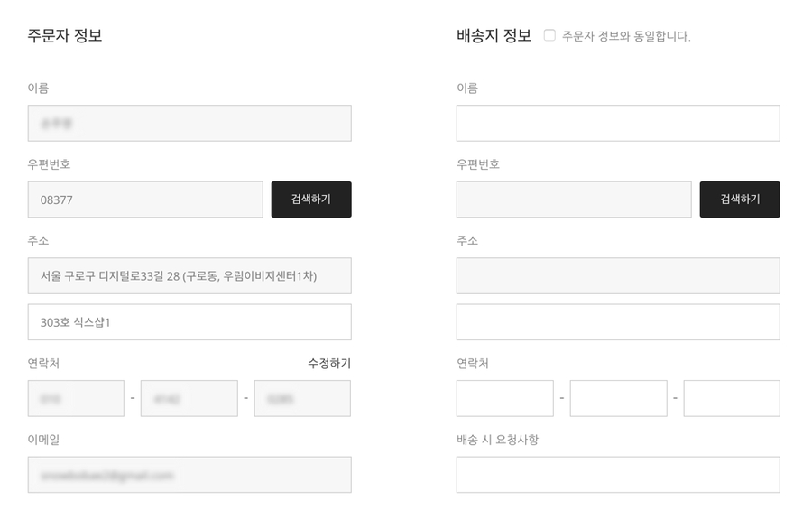Click the 배송 시 요청사항 request field
This screenshot has height=520, width=812.
coord(618,474)
